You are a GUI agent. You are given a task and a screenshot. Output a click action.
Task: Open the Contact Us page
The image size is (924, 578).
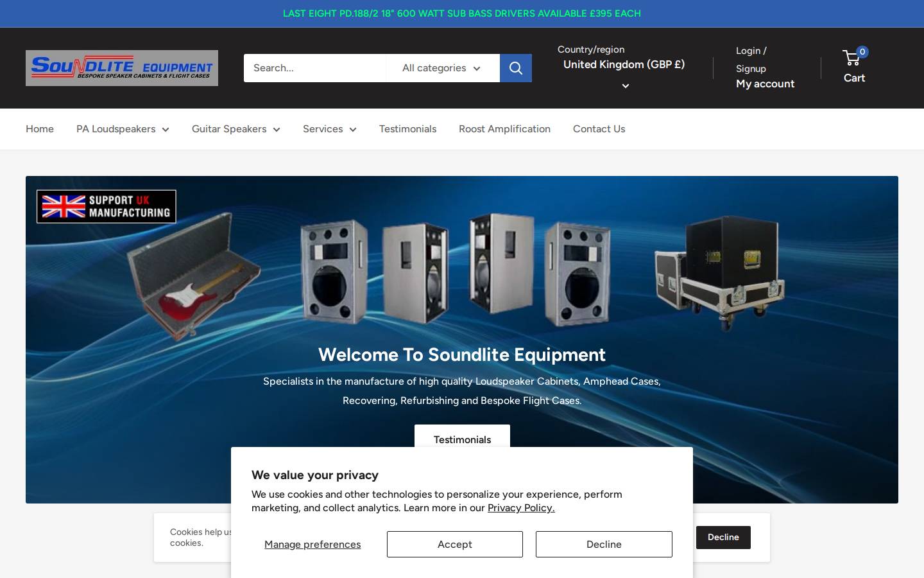599,129
